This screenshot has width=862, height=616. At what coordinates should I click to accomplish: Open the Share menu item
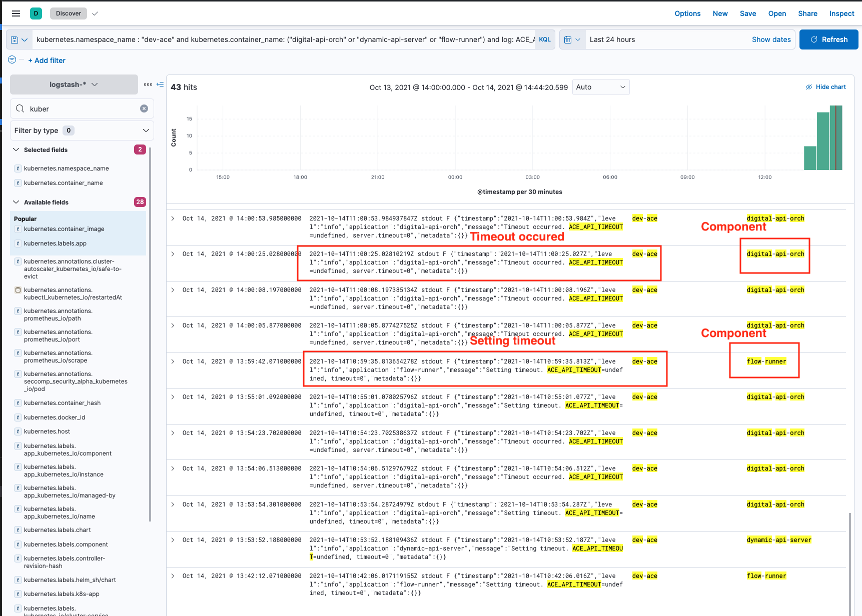[x=807, y=13]
